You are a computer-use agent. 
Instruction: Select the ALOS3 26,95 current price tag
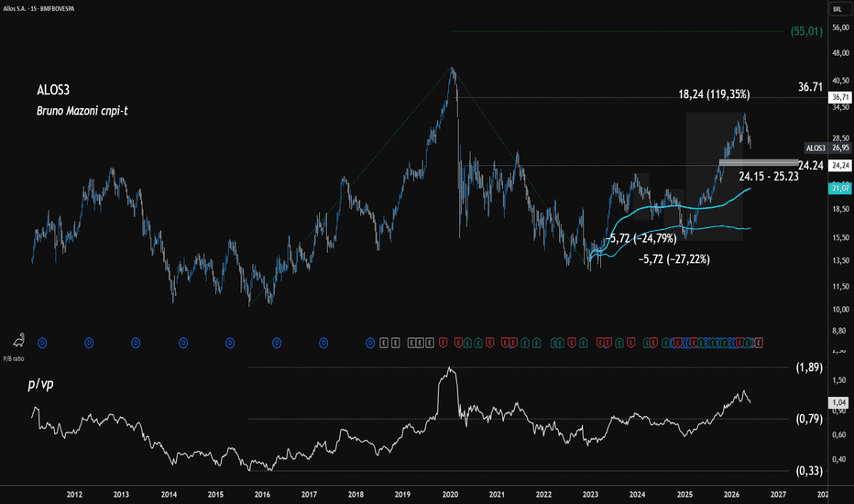(827, 148)
